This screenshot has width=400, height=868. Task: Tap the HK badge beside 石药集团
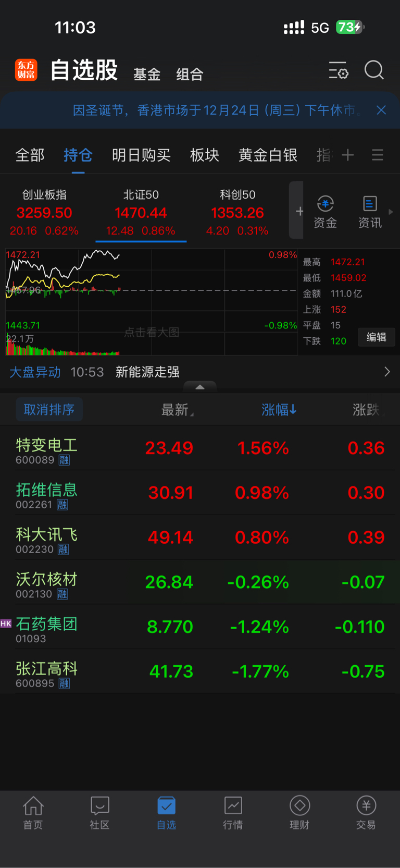(x=6, y=624)
